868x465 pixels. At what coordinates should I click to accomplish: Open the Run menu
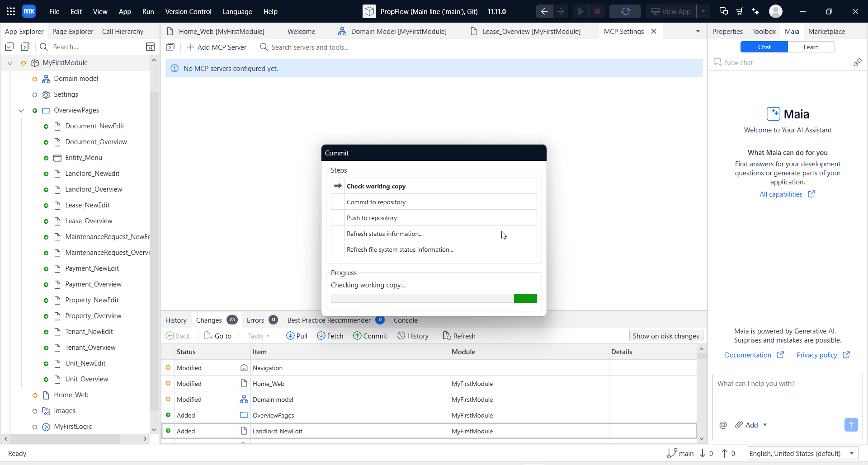(x=148, y=11)
